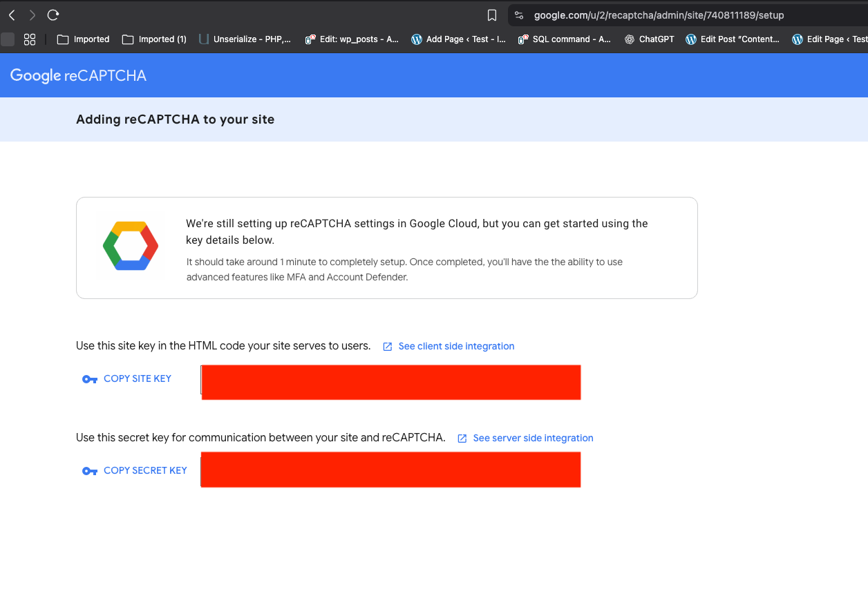Open the Edit: wp_posts bookmark
Image resolution: width=868 pixels, height=605 pixels.
click(352, 39)
